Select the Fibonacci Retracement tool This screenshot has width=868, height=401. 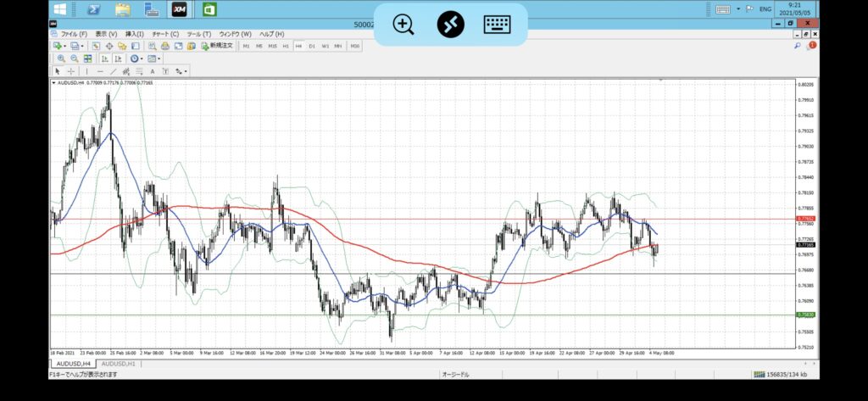[140, 71]
